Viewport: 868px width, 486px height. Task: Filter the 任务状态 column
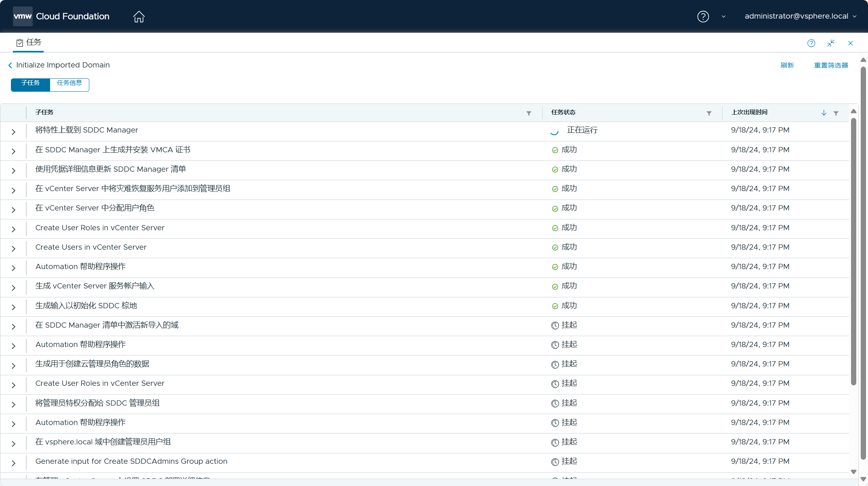(x=709, y=113)
